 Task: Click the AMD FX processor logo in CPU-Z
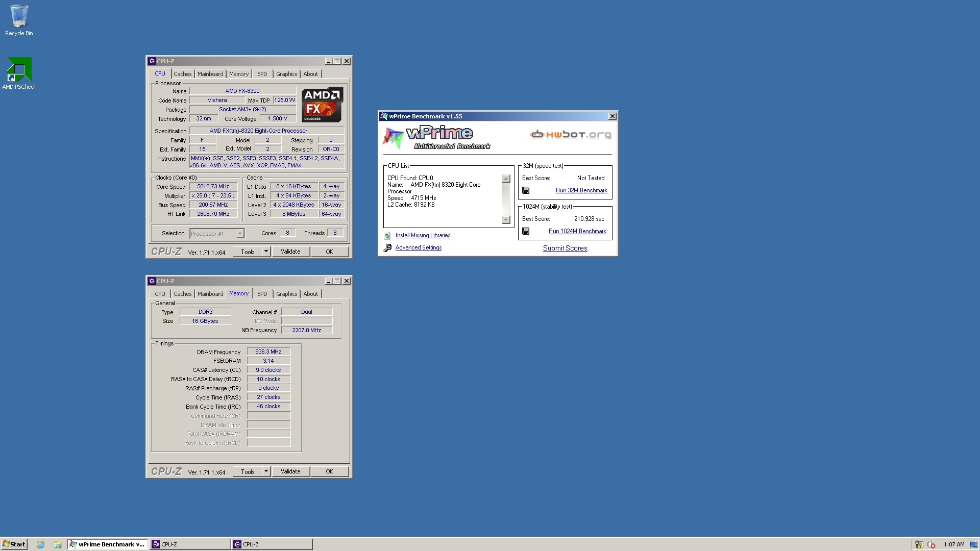(322, 104)
